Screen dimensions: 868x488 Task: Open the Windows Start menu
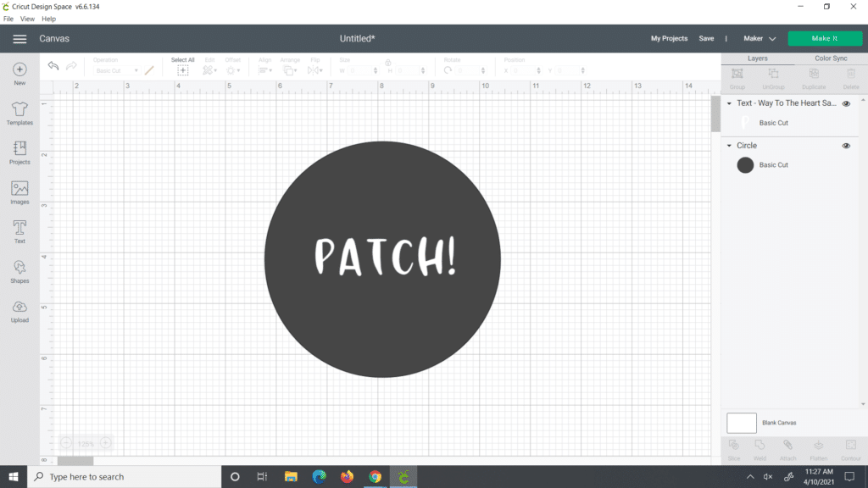click(x=14, y=476)
